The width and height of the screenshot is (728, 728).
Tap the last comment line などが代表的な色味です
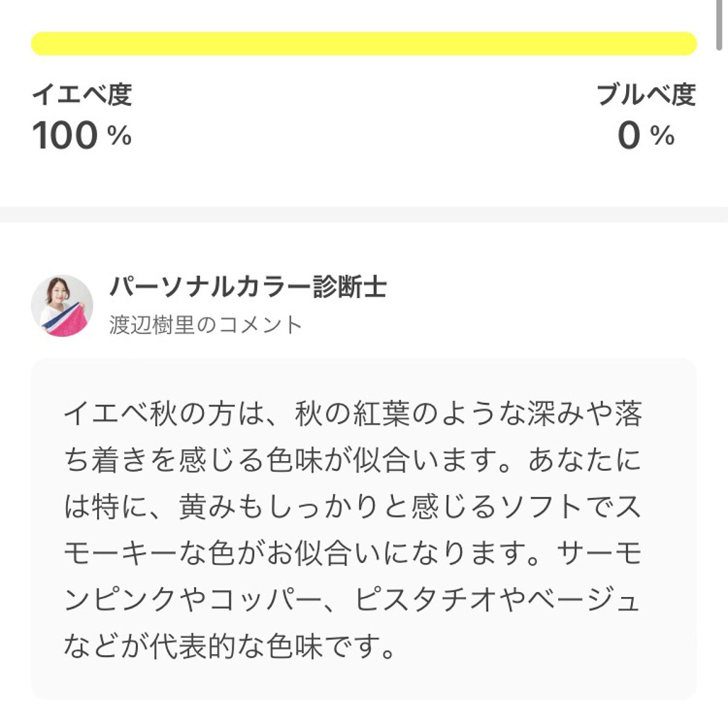[229, 646]
